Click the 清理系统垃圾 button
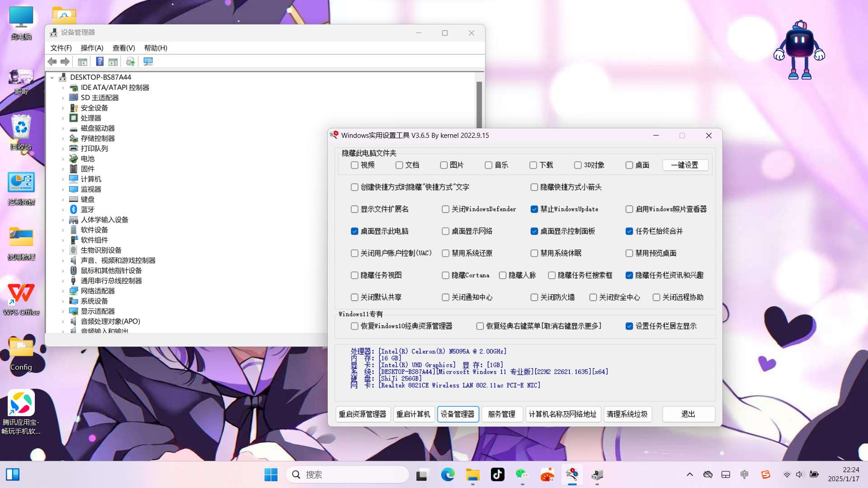 click(627, 414)
